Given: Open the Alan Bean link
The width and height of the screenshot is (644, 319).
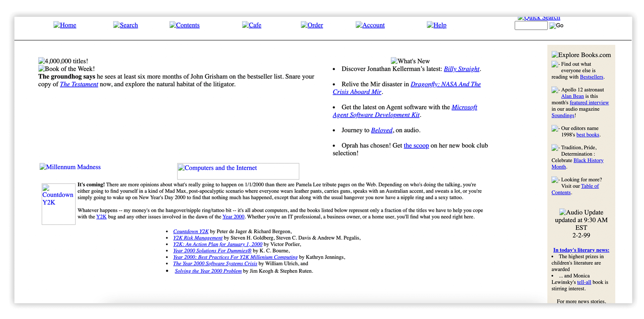Looking at the screenshot, I should click(x=573, y=96).
